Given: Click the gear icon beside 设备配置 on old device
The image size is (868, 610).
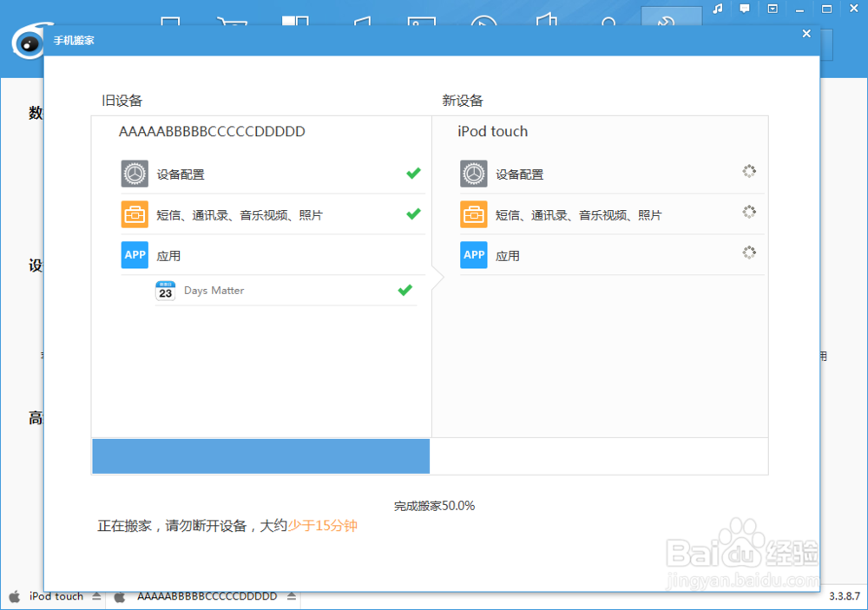Looking at the screenshot, I should point(135,173).
